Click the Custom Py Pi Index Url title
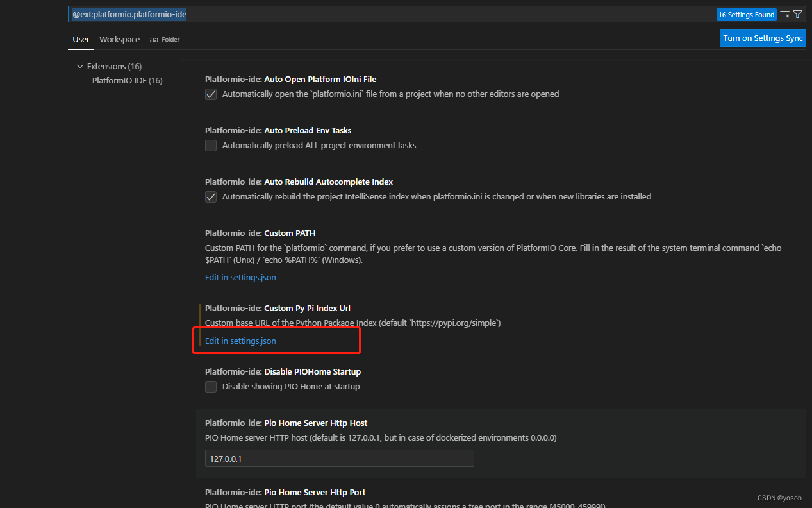Viewport: 812px width, 508px height. click(278, 309)
